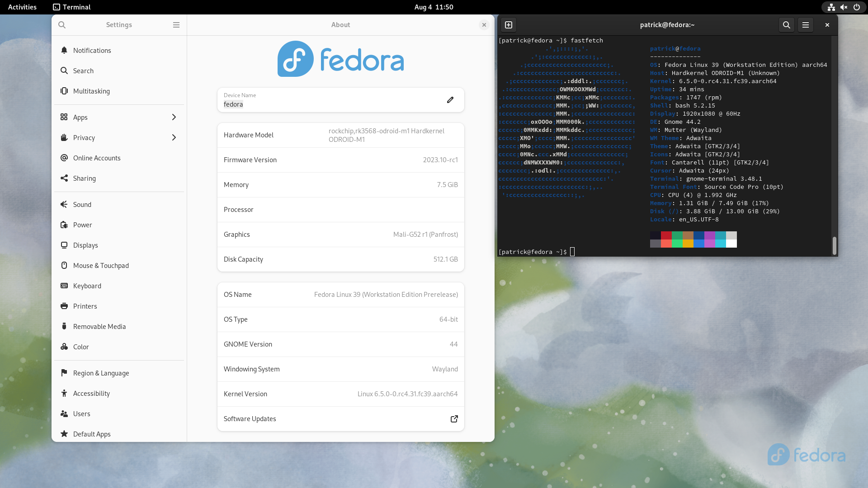The height and width of the screenshot is (488, 868).
Task: Click the Default Apps star icon
Action: click(64, 434)
